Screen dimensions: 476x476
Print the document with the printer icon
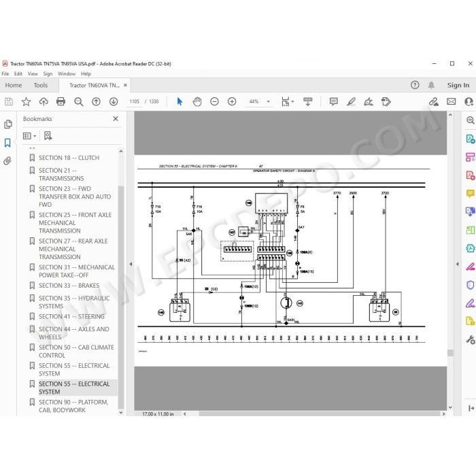point(61,101)
